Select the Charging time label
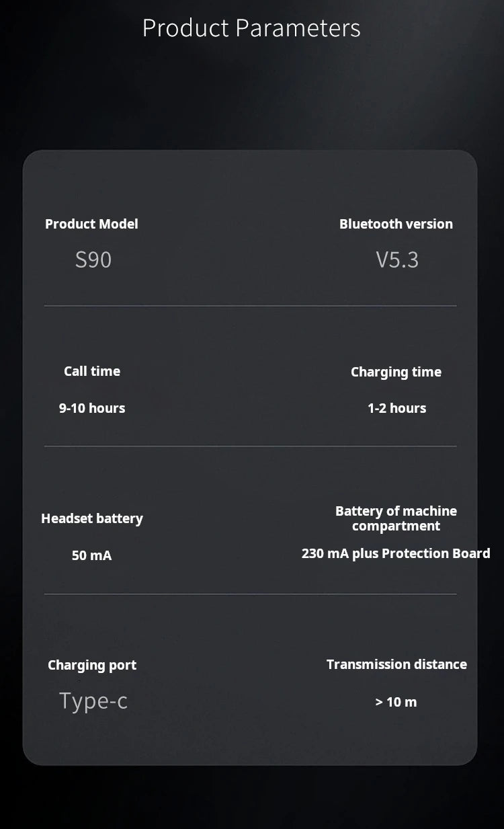The height and width of the screenshot is (829, 504). 396,372
